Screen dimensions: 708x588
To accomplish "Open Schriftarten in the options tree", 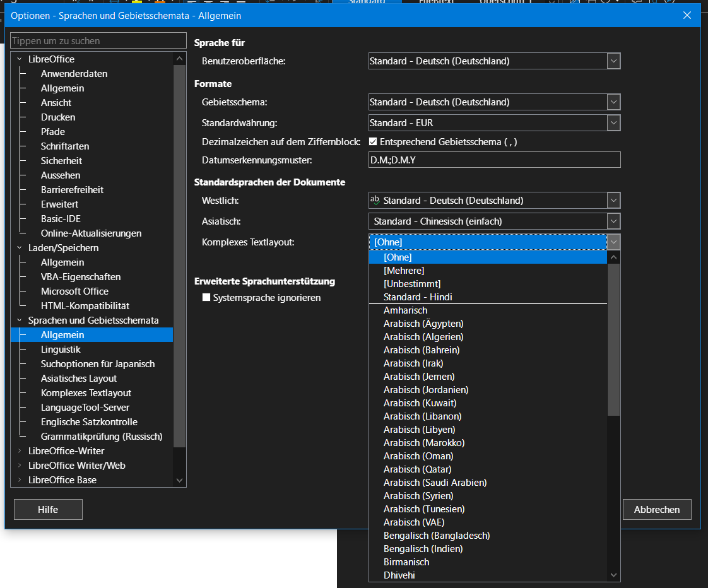I will (65, 146).
